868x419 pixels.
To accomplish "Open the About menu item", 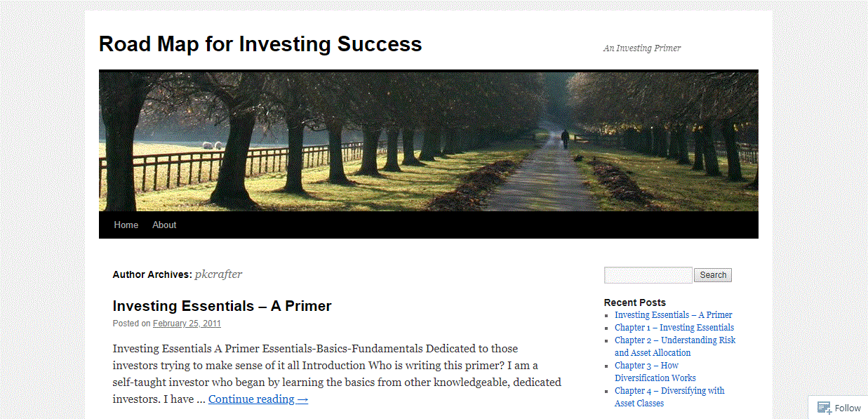I will tap(164, 225).
